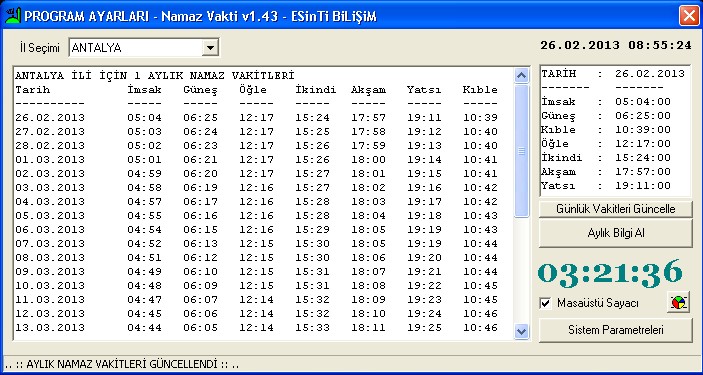
Task: Click the empty scrollbar track below the thumb
Action: pyautogui.click(x=521, y=271)
